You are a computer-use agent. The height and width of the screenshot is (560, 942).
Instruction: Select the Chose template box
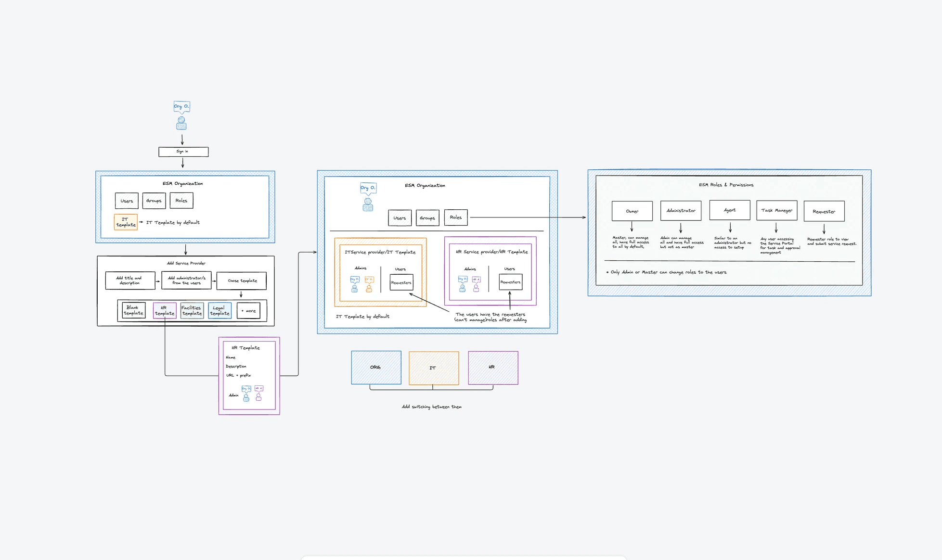[x=242, y=280]
